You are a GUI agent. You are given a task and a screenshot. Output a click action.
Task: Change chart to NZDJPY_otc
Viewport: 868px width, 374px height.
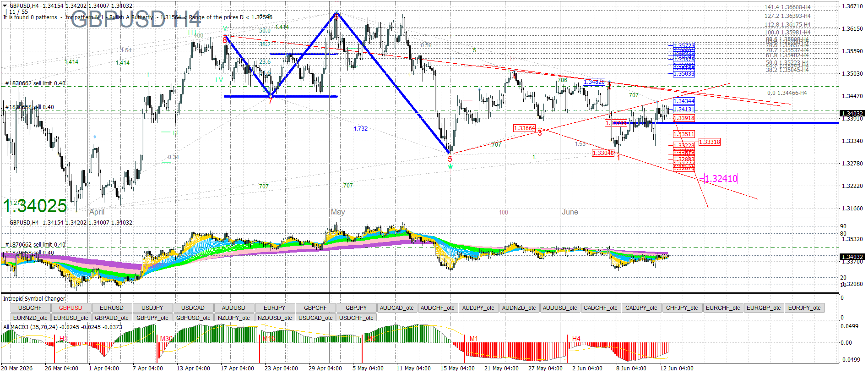point(234,318)
